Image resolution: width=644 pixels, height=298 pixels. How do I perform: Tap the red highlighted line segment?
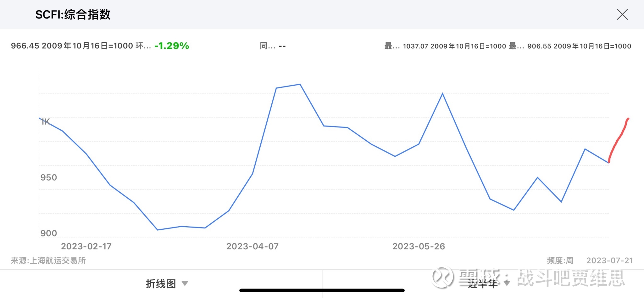[x=618, y=139]
